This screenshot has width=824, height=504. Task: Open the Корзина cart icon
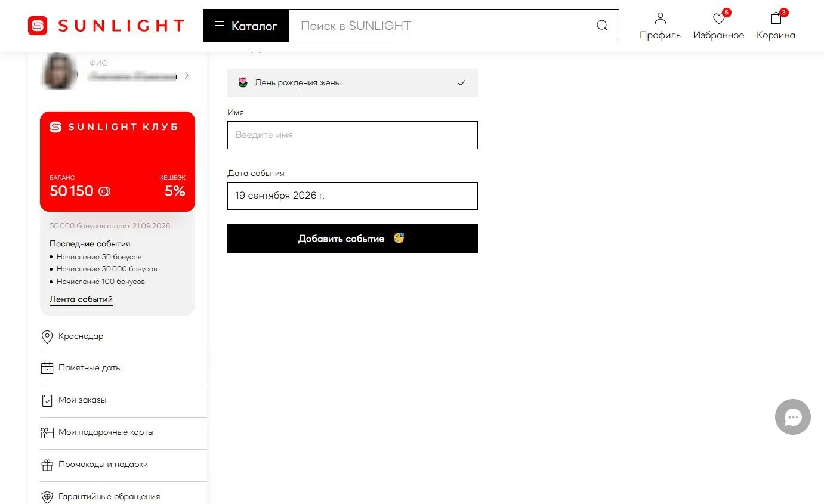pyautogui.click(x=776, y=18)
